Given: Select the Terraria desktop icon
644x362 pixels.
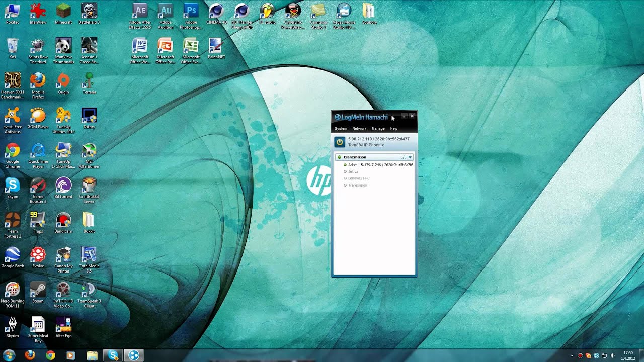Looking at the screenshot, I should pyautogui.click(x=89, y=83).
